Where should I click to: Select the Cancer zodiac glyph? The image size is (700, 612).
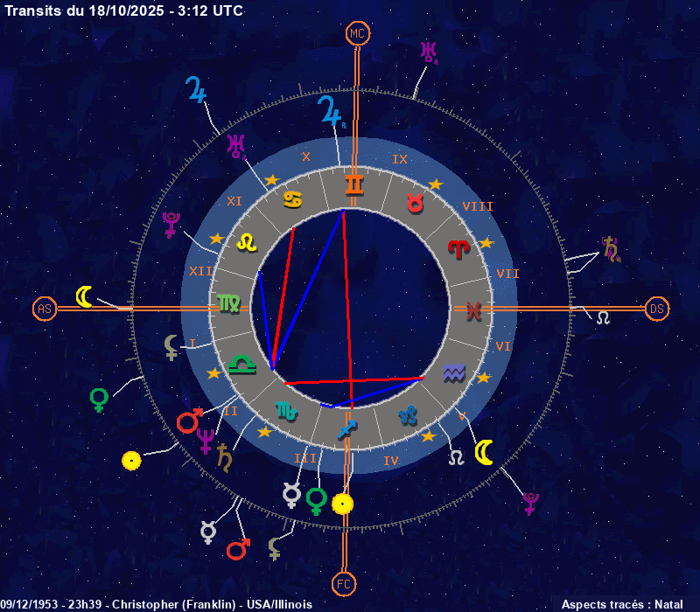pyautogui.click(x=293, y=199)
